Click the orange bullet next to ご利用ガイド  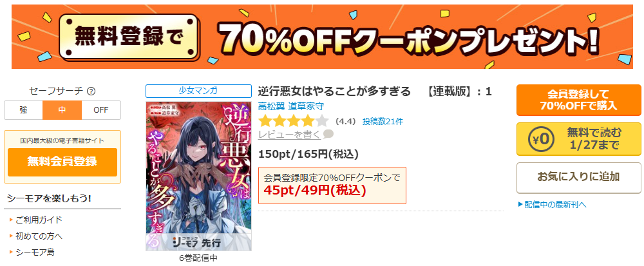(11, 220)
